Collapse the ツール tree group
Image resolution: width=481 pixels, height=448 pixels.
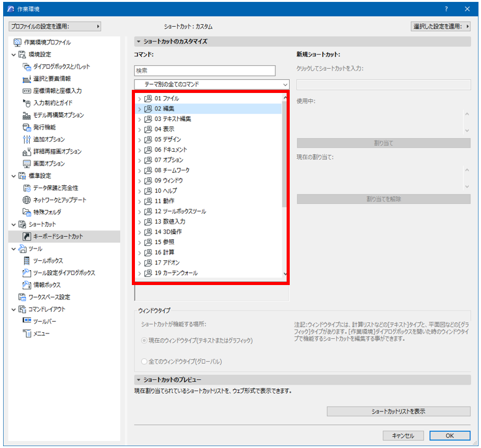point(14,249)
